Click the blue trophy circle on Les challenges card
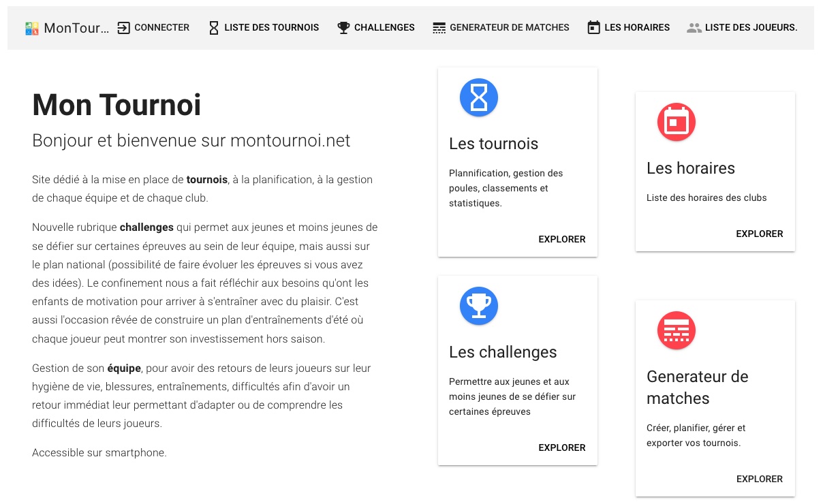The height and width of the screenshot is (504, 823). pyautogui.click(x=479, y=306)
